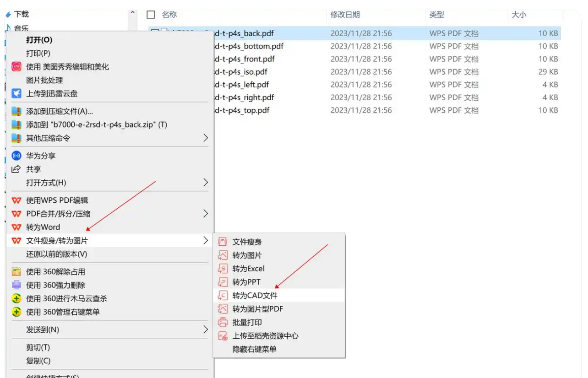Click the 转为图片 icon in submenu
The height and width of the screenshot is (378, 588).
(223, 255)
